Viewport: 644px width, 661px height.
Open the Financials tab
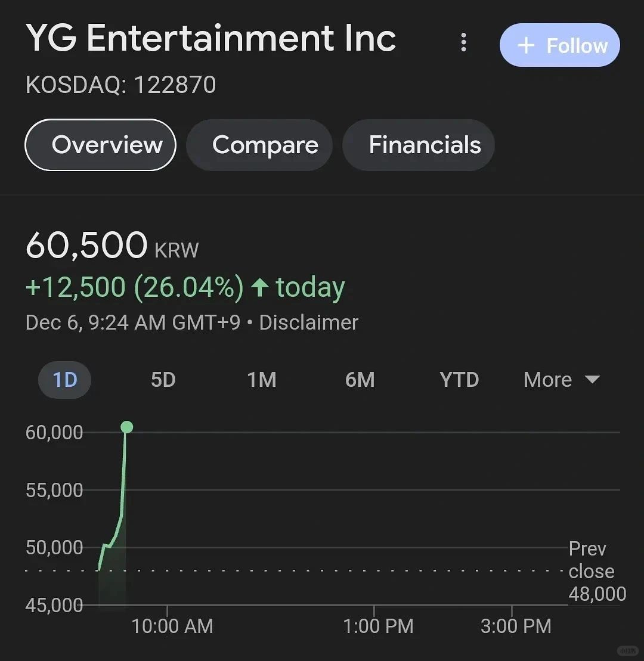419,145
